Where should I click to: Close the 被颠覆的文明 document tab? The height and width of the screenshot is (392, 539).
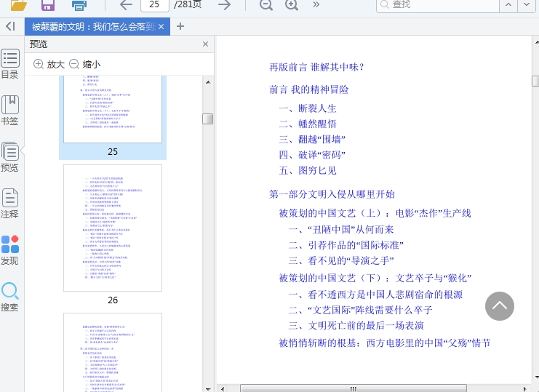point(161,26)
